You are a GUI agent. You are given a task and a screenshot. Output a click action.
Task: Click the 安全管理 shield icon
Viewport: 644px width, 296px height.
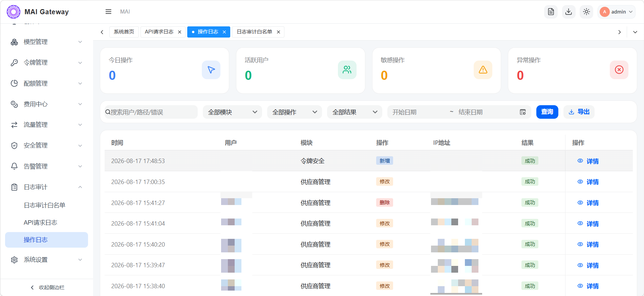(14, 145)
